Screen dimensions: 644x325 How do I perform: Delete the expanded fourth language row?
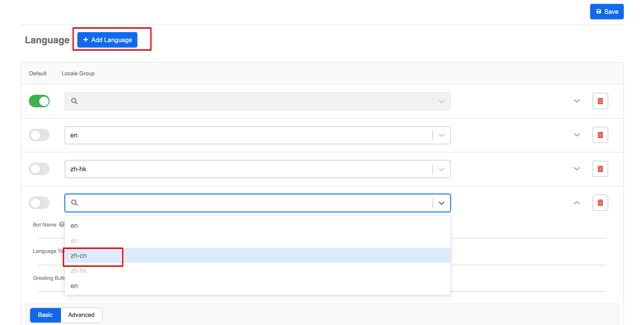pyautogui.click(x=600, y=203)
